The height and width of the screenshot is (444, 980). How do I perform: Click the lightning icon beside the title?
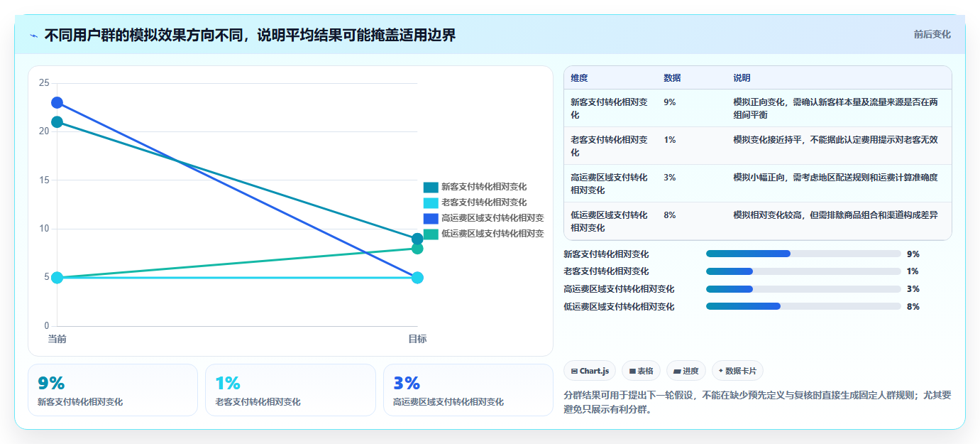click(x=33, y=35)
